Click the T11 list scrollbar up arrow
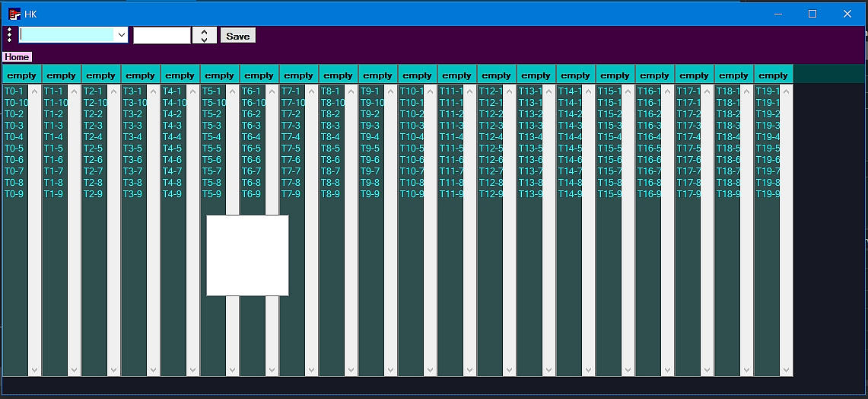Image resolution: width=868 pixels, height=399 pixels. pos(470,91)
